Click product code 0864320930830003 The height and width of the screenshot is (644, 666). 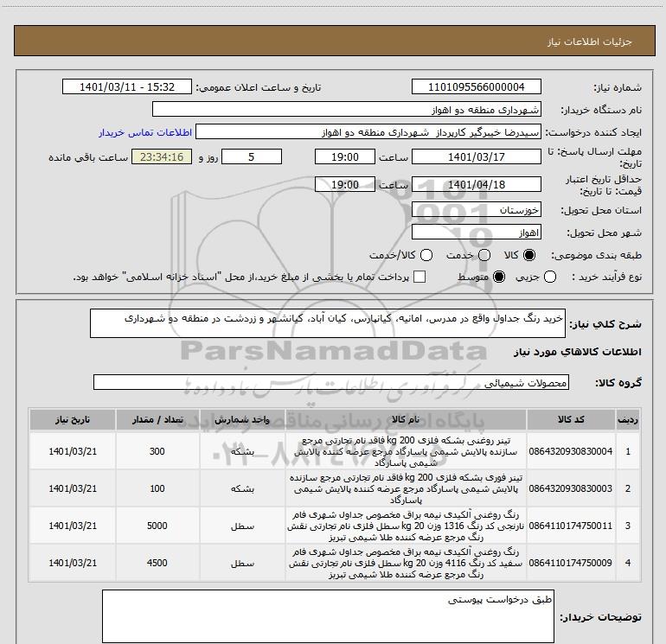tap(571, 488)
